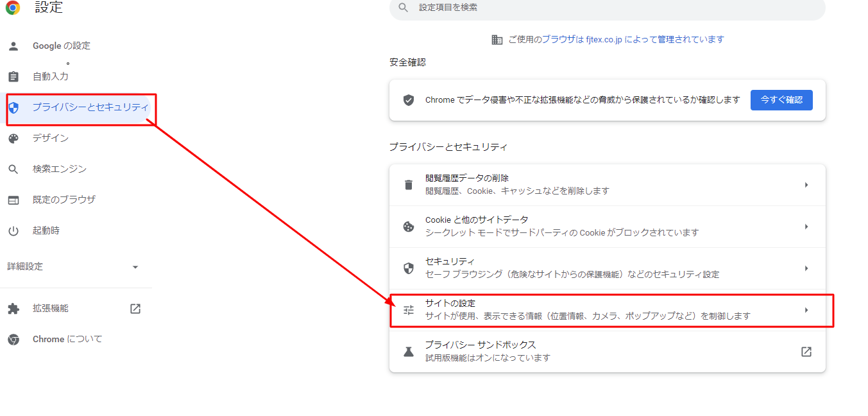Click the clipboard icon for 自動入力
Image resolution: width=868 pixels, height=416 pixels.
(13, 76)
